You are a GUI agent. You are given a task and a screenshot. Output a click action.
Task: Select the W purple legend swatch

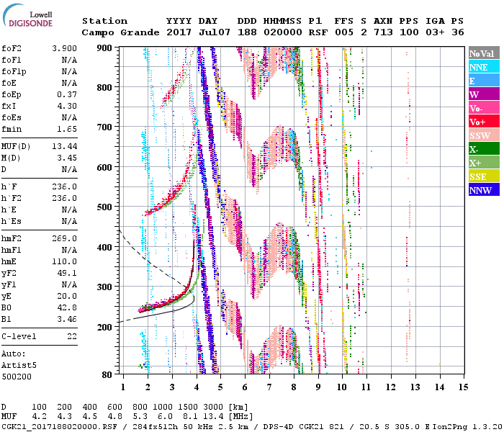pos(483,94)
